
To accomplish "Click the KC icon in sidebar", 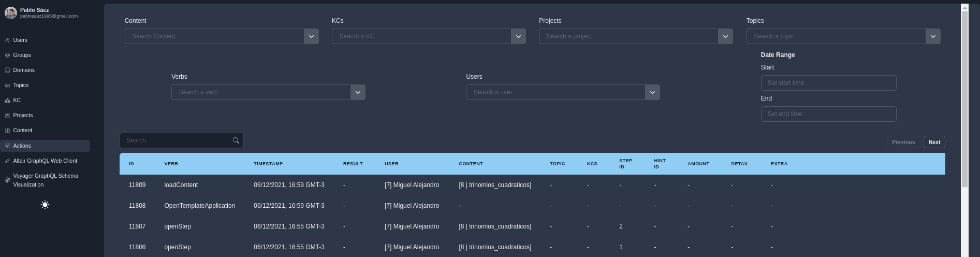I will 7,100.
